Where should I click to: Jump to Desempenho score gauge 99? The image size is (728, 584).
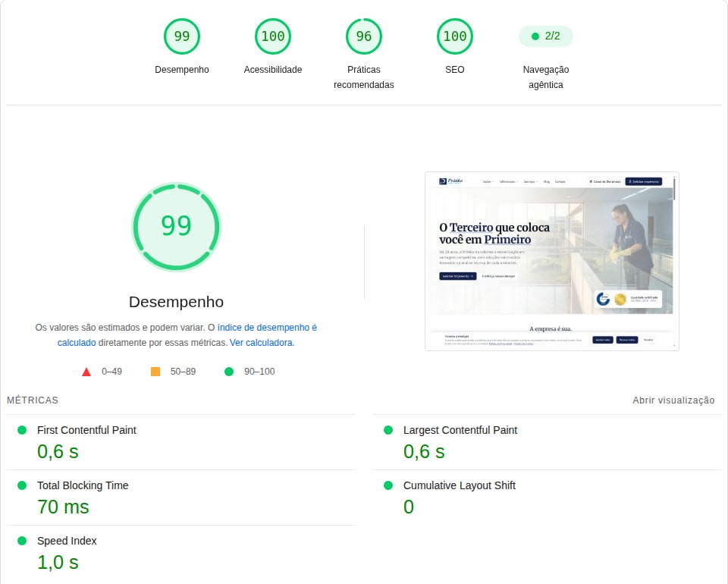coord(181,36)
